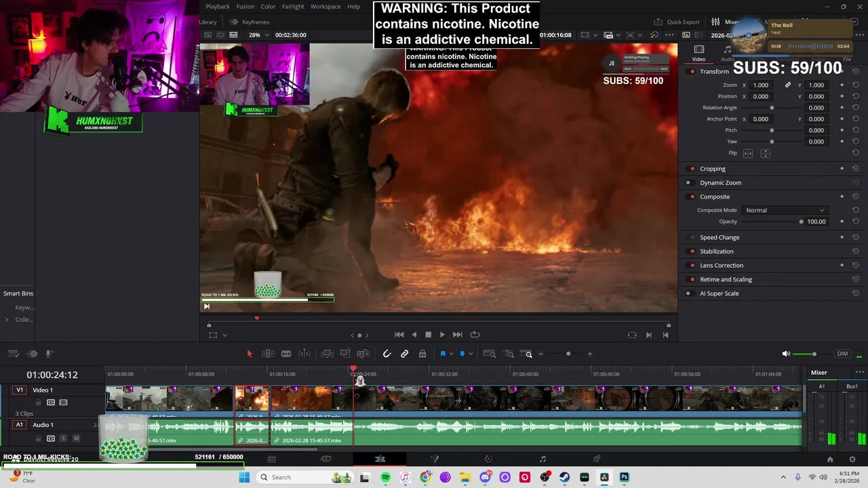Toggle the Zoom link chain icon
This screenshot has width=868, height=488.
click(788, 85)
